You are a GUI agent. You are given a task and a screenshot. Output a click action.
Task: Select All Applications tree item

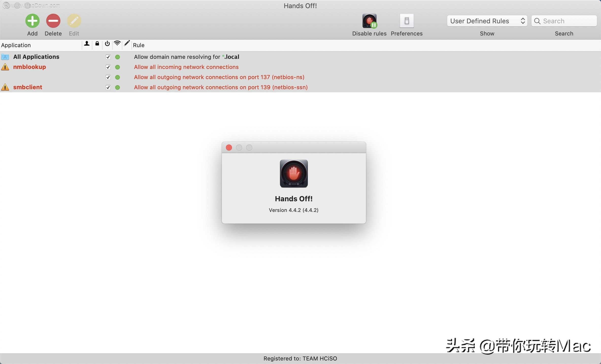pos(36,57)
